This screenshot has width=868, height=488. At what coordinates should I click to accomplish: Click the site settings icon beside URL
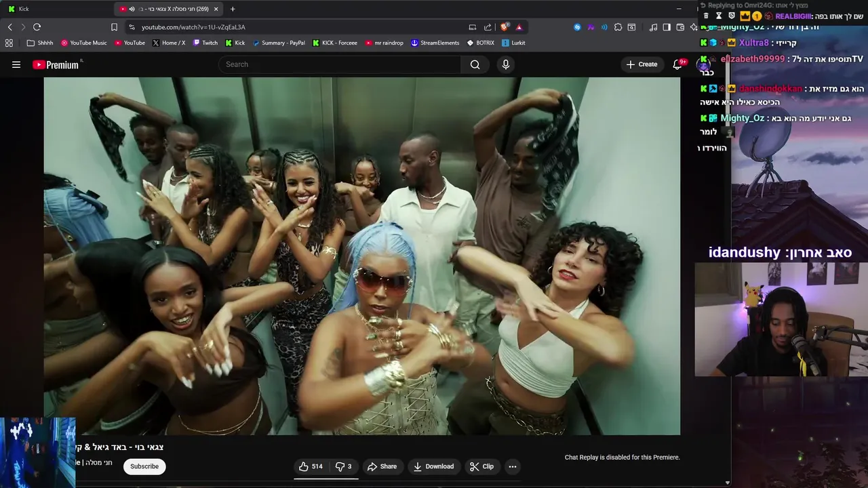click(132, 27)
